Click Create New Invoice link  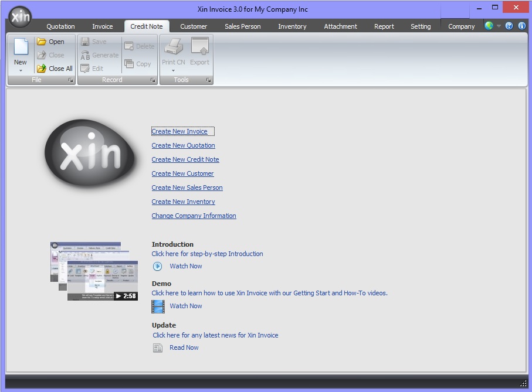[x=179, y=131]
